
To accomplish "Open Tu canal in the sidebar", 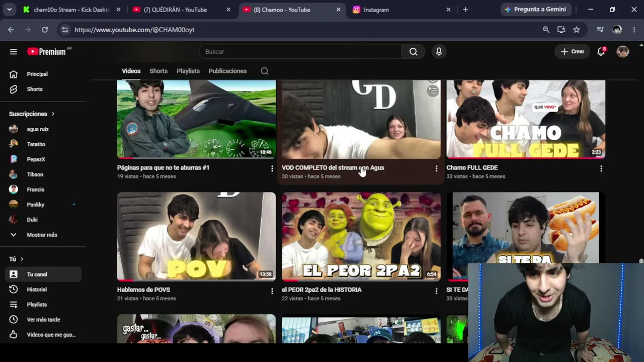I will [43, 275].
